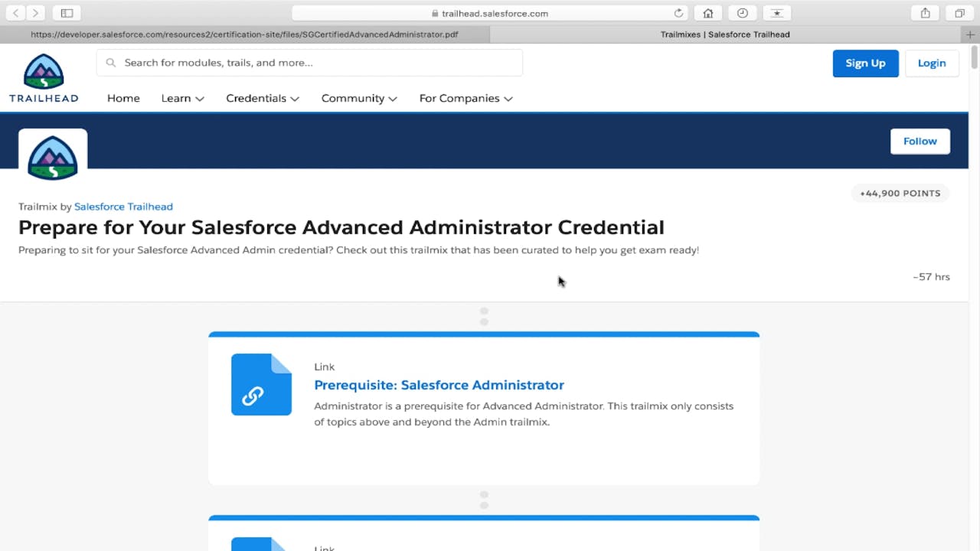Follow this trailmix with the Follow button
This screenshot has height=551, width=980.
[x=920, y=141]
